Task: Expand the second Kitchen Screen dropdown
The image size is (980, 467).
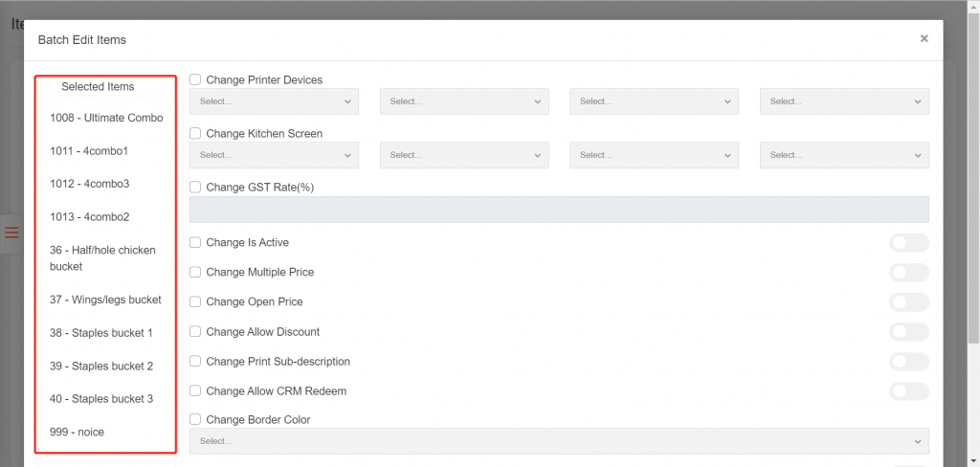Action: pyautogui.click(x=464, y=155)
